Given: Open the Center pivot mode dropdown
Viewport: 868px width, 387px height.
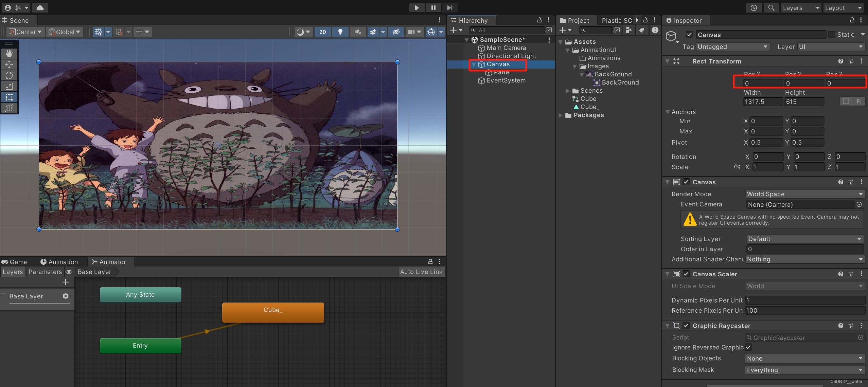Looking at the screenshot, I should (x=25, y=32).
